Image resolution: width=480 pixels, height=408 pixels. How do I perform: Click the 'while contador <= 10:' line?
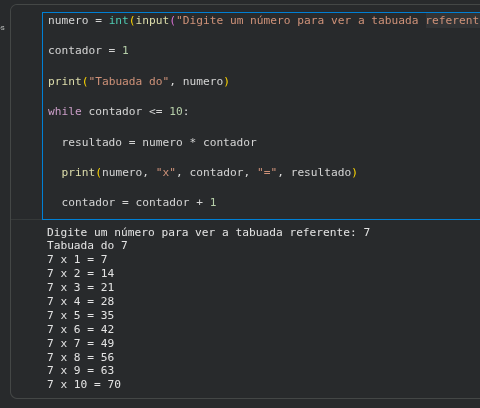click(118, 111)
